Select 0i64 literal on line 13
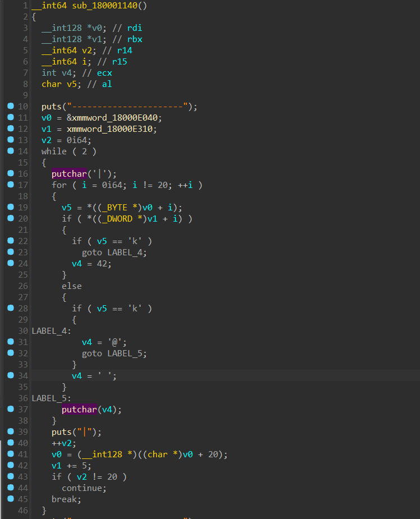Screen dimensions: 420x519 [77, 140]
